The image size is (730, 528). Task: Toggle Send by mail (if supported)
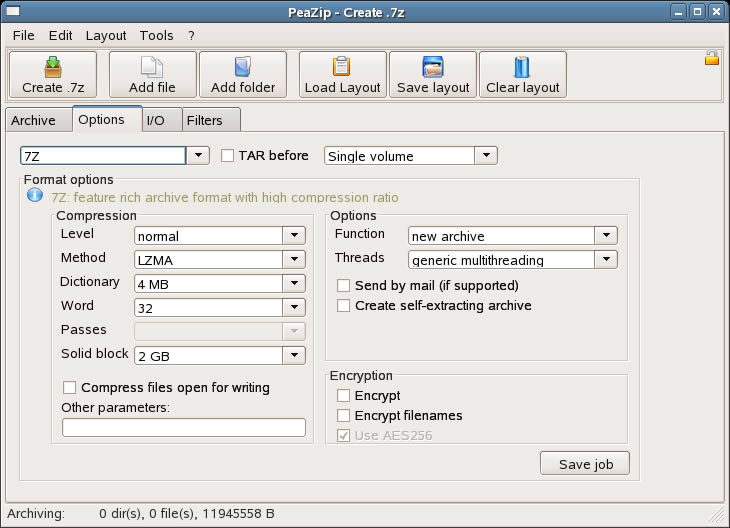[x=343, y=285]
